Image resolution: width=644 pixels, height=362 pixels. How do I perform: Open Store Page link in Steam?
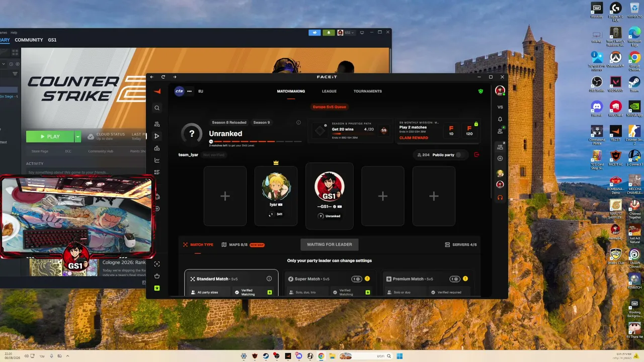40,151
